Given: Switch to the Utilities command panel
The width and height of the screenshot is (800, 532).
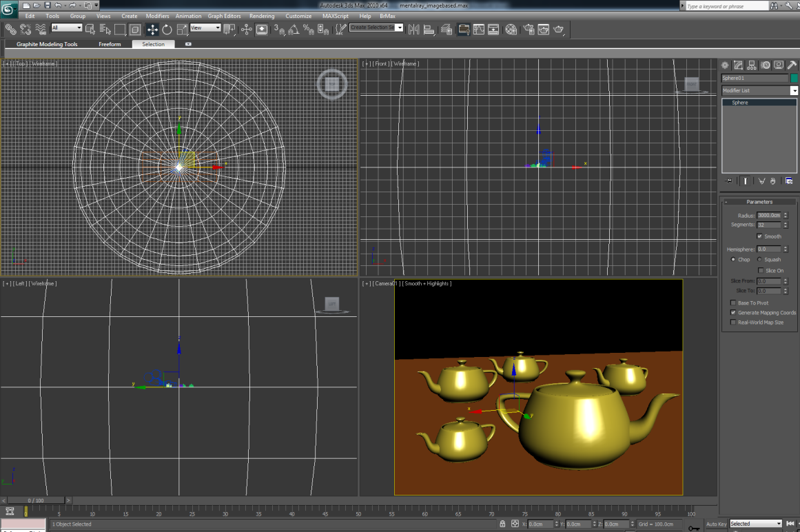Looking at the screenshot, I should (x=792, y=65).
